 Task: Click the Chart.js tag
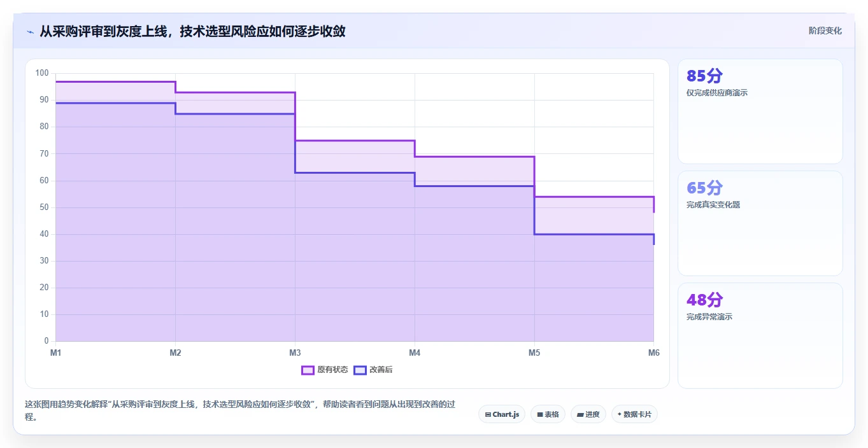(x=502, y=414)
